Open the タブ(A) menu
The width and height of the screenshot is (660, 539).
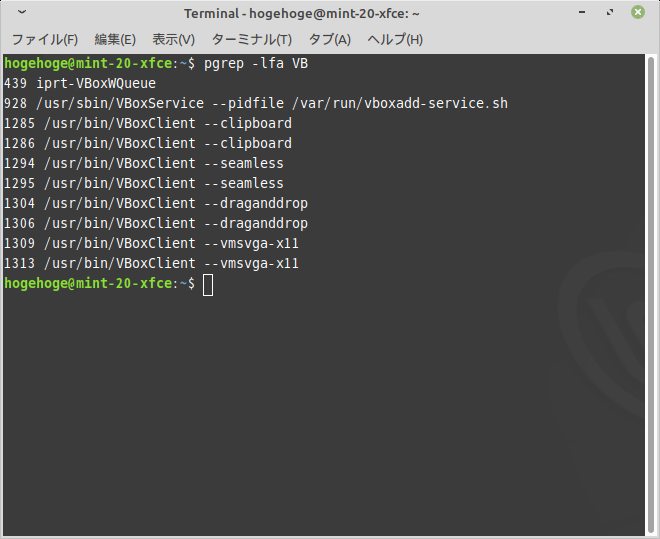click(330, 40)
